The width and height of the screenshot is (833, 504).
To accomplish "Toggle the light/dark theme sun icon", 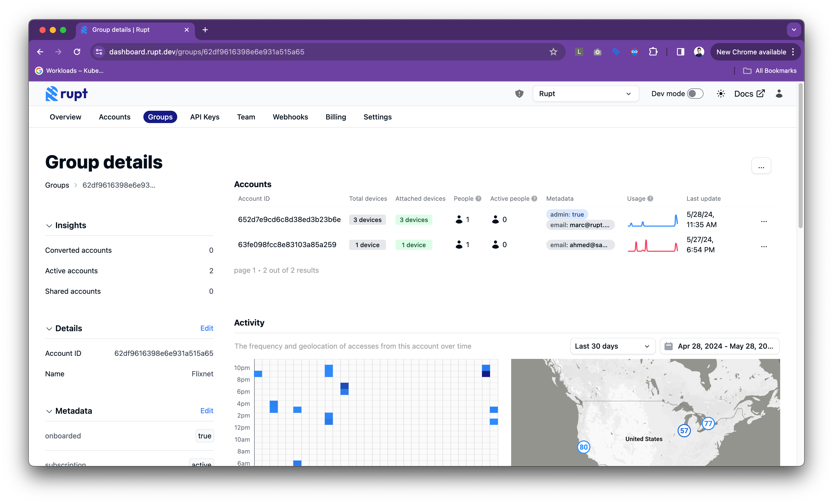I will coord(720,94).
